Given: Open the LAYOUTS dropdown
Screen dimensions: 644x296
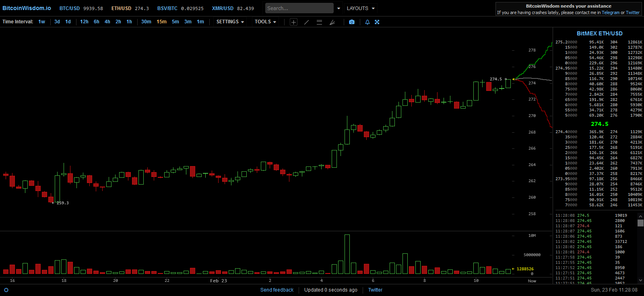Looking at the screenshot, I should point(361,8).
